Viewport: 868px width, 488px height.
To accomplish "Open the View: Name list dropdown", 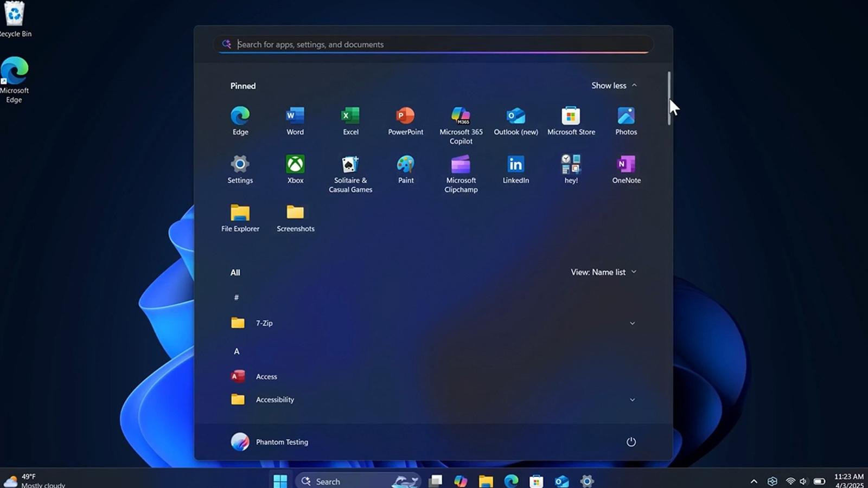I will [603, 272].
